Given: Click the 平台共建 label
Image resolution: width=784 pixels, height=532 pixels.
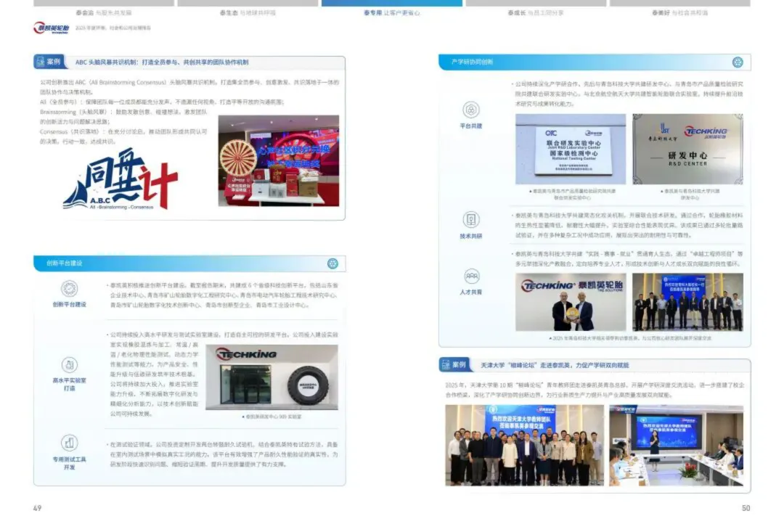Looking at the screenshot, I should (x=471, y=126).
